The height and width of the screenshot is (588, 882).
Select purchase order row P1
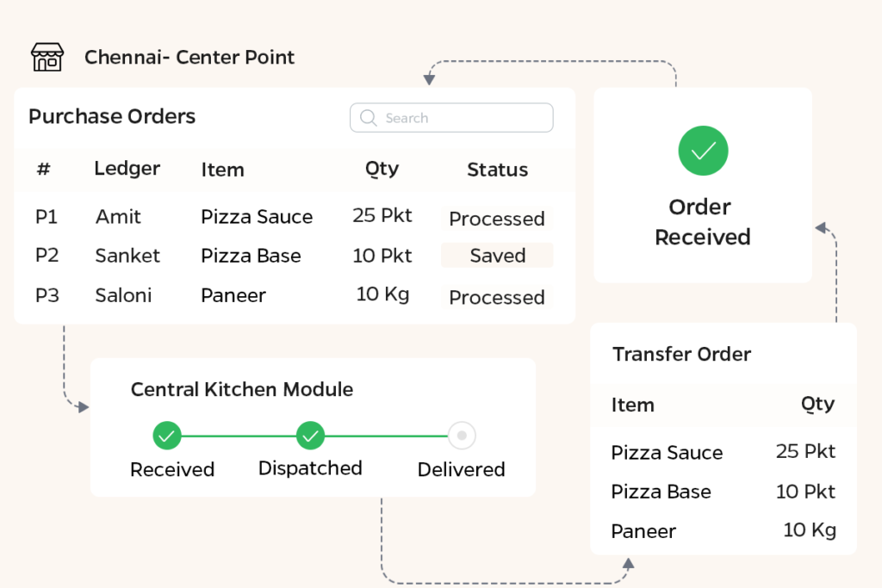point(47,217)
